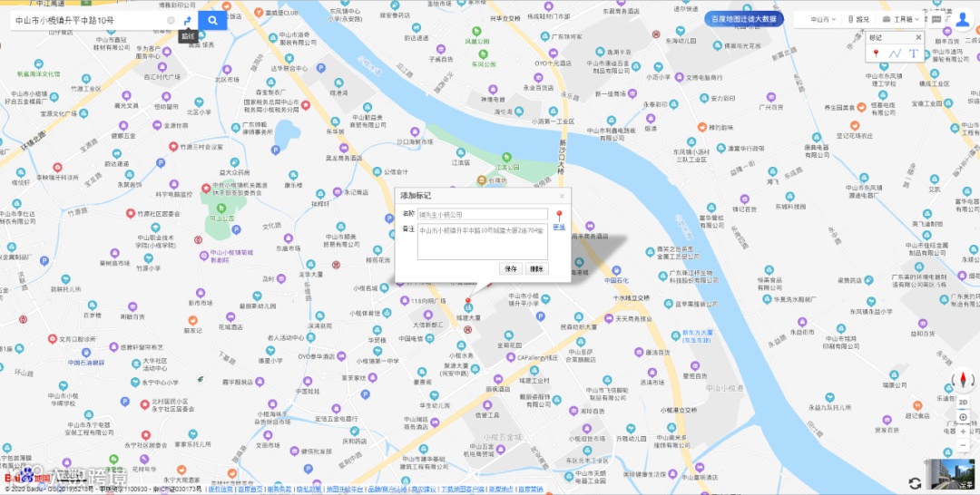
Task: Click the 中国石化 gas station marker
Action: tap(616, 272)
